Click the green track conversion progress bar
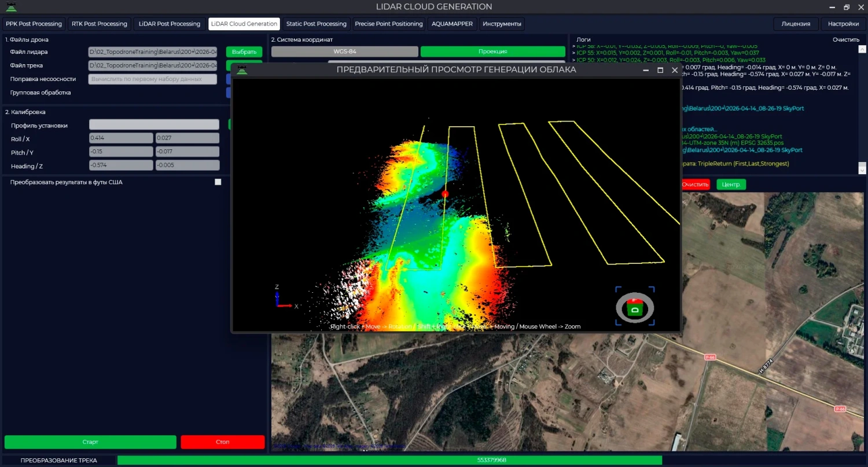The height and width of the screenshot is (467, 868). point(389,460)
